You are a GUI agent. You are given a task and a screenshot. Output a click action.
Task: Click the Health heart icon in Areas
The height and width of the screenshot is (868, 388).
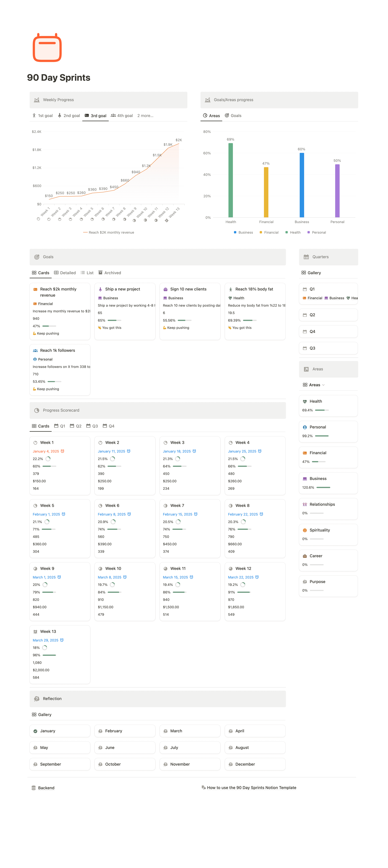[x=305, y=401]
